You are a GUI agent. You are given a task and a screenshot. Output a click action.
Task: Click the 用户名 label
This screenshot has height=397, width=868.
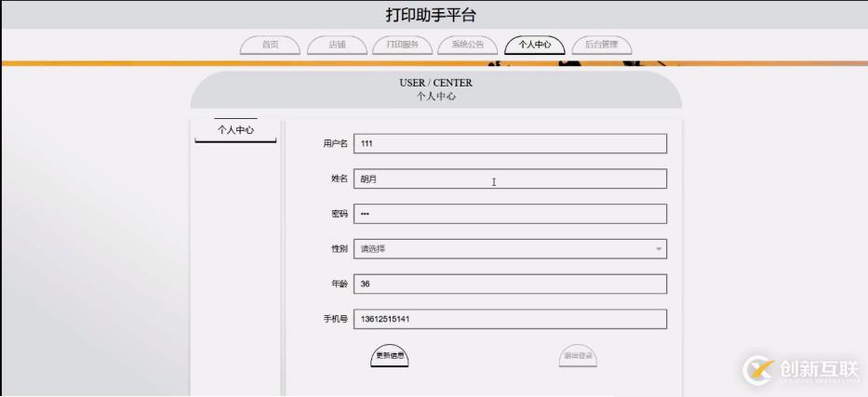[x=336, y=144]
